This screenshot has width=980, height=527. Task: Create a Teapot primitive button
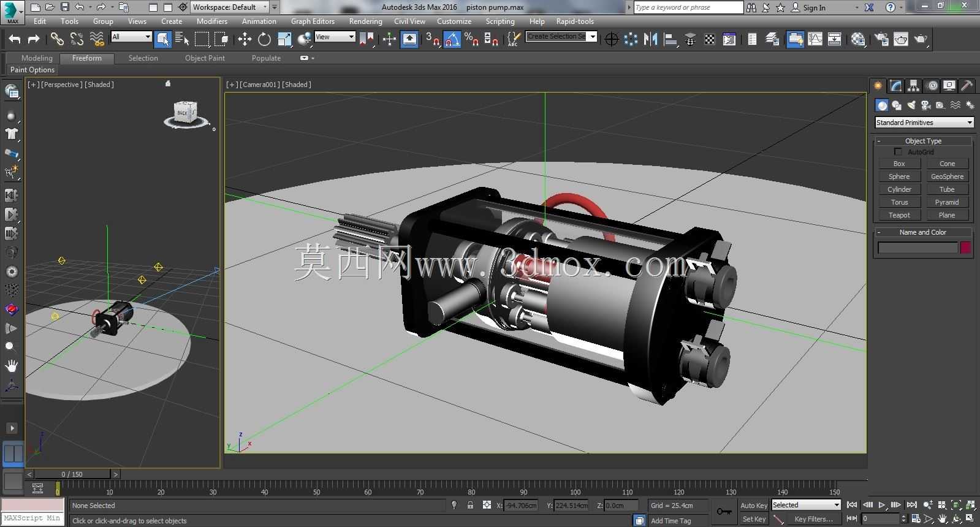click(899, 215)
